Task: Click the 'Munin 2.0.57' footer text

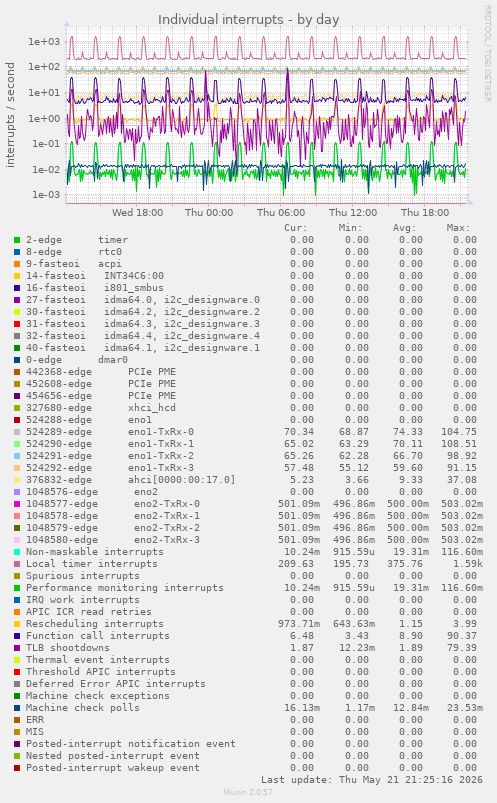Action: [248, 792]
